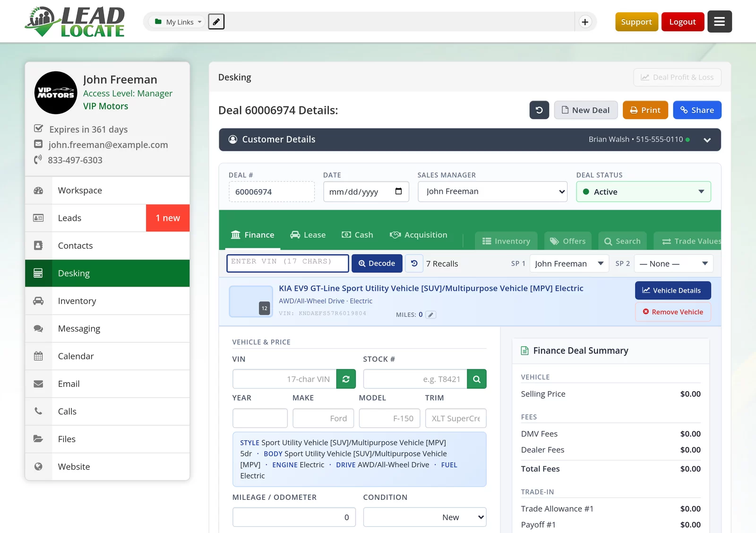Open the Trade Values tab
This screenshot has height=533, width=756.
click(687, 241)
